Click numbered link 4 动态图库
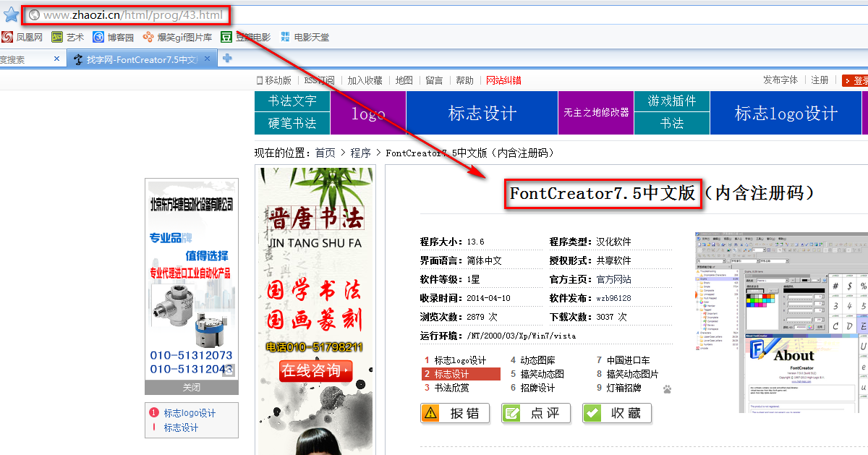 (537, 360)
